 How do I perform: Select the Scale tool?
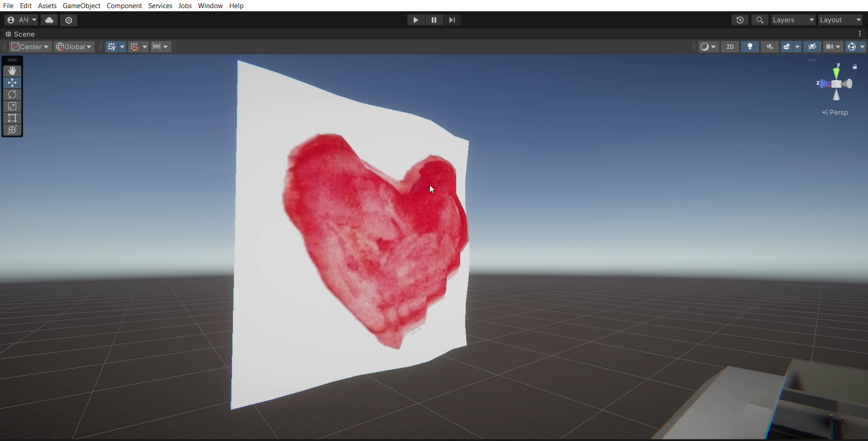point(12,106)
